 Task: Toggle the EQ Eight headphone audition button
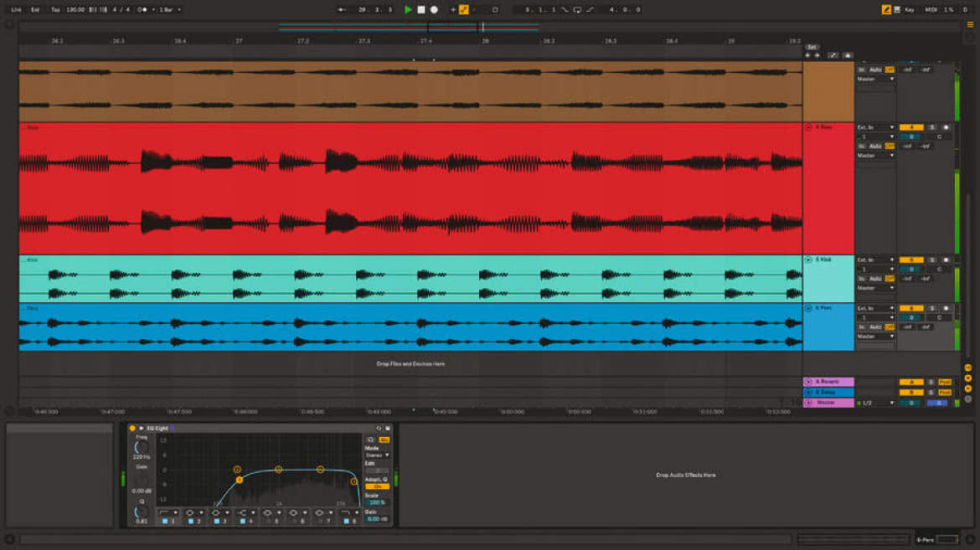click(x=370, y=440)
